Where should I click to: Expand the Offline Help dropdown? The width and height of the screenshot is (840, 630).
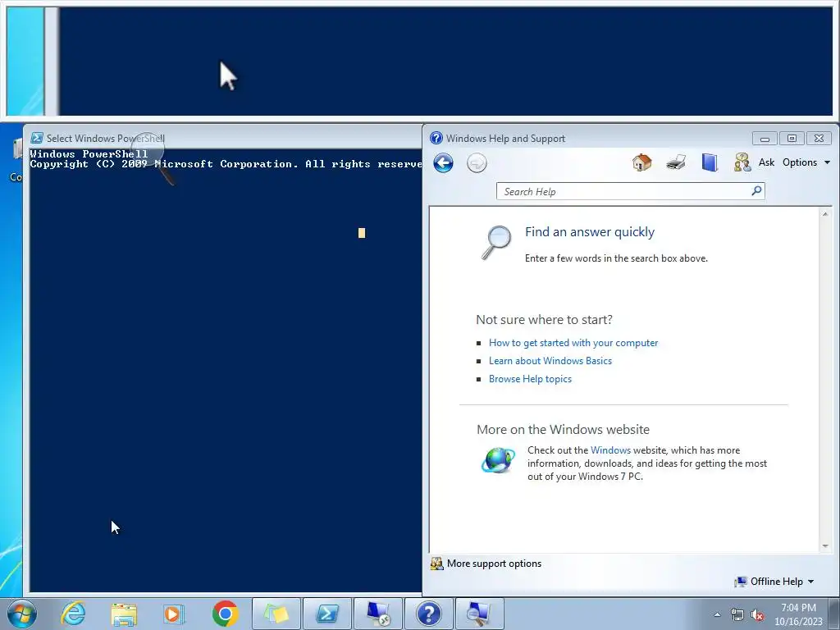(x=774, y=582)
